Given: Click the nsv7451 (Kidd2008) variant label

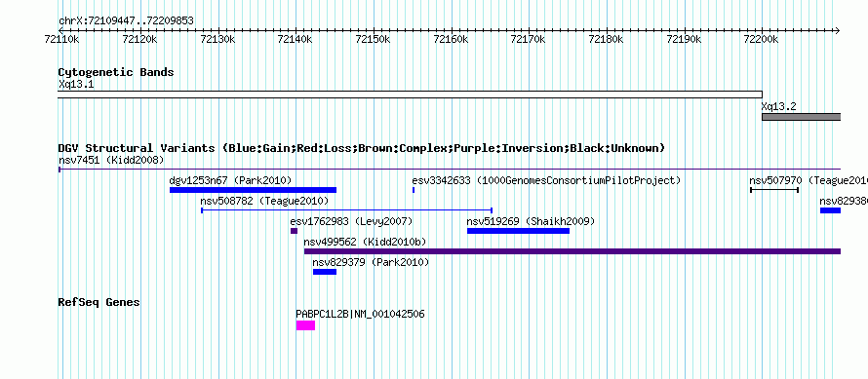Looking at the screenshot, I should 111,161.
